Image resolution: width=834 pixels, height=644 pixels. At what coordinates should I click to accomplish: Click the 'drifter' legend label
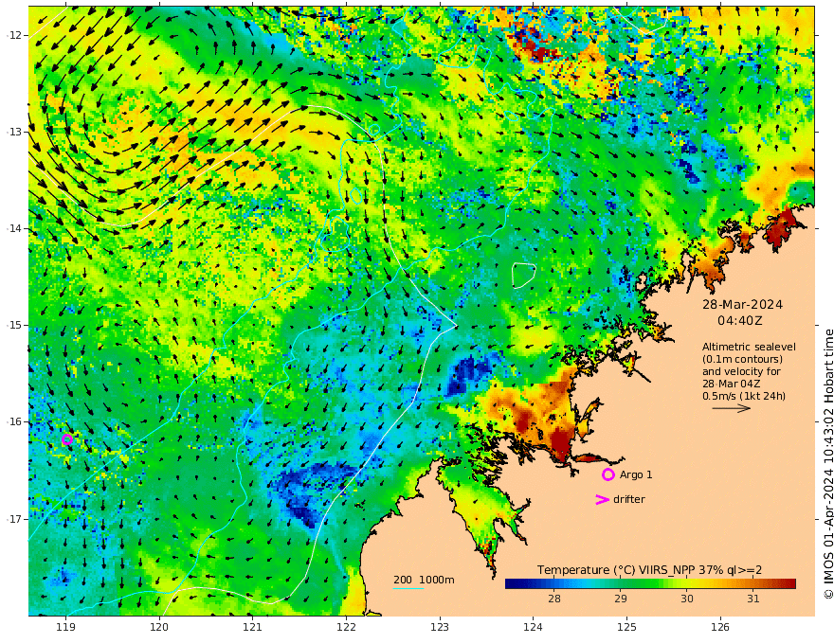628,499
